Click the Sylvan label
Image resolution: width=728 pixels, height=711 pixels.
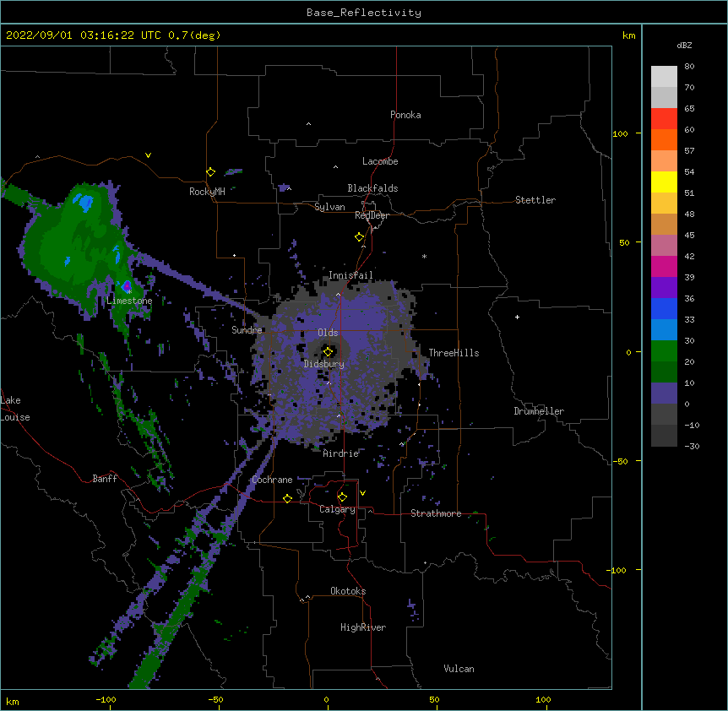tap(329, 207)
